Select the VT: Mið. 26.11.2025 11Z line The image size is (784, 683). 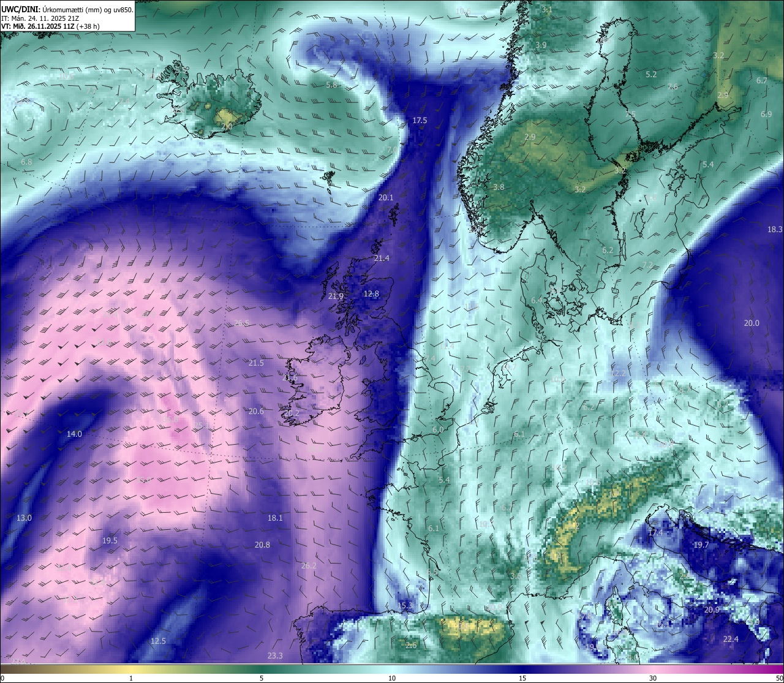50,26
